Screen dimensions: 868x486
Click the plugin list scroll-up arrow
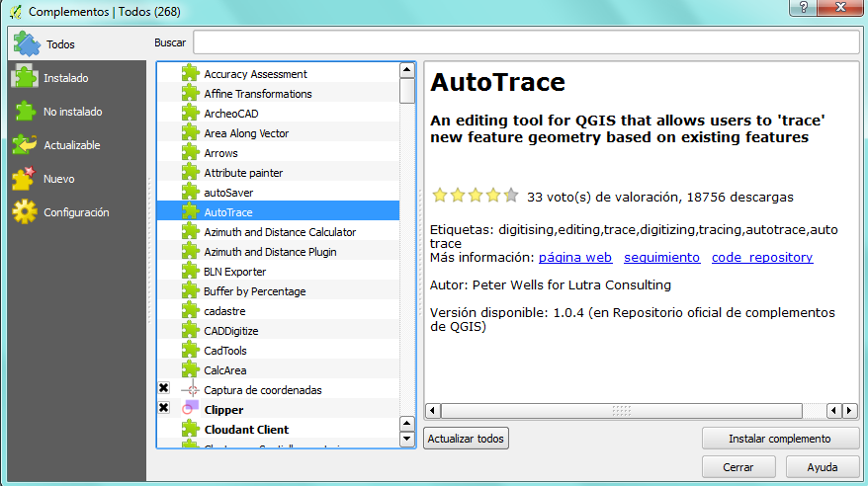(x=407, y=70)
